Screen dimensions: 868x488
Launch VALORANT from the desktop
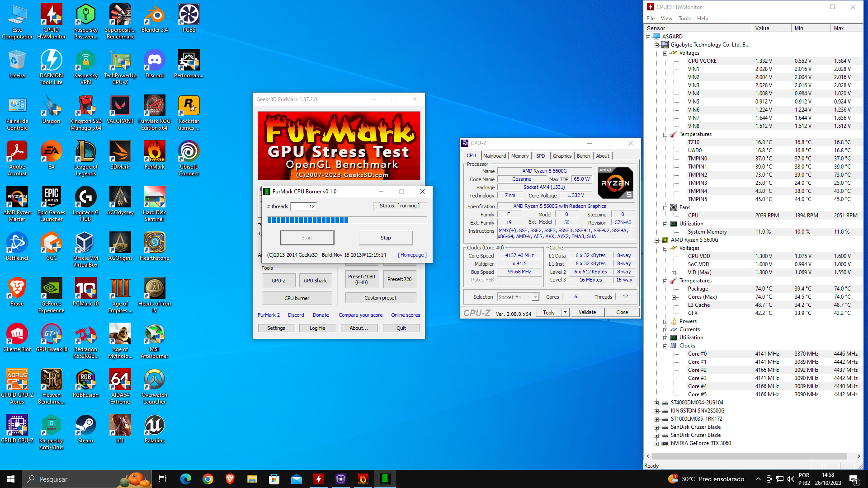pos(120,110)
